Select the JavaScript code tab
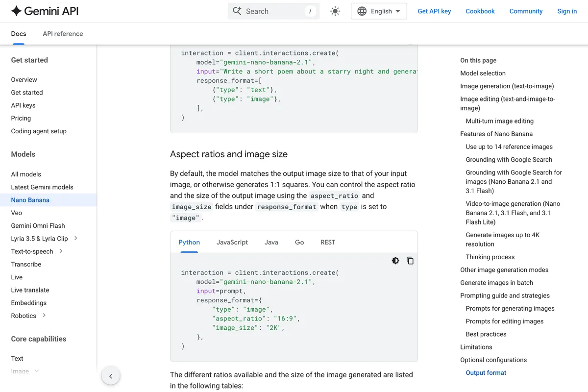 (x=232, y=242)
